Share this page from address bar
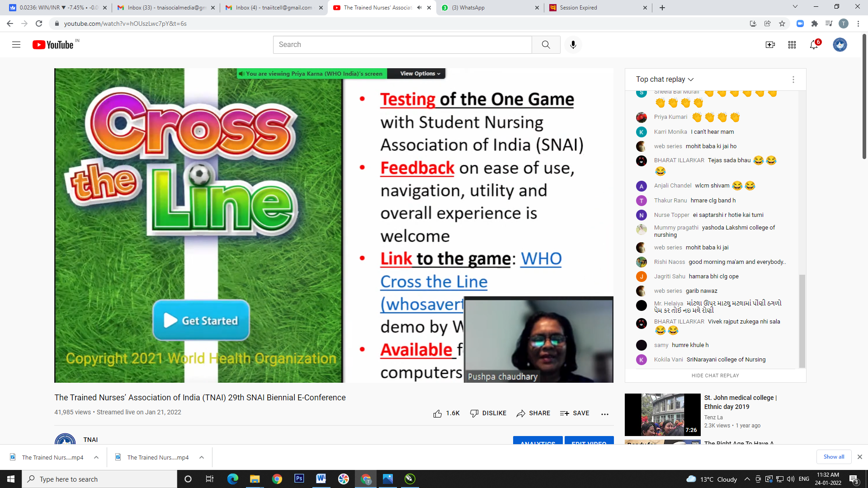This screenshot has width=868, height=488. [x=767, y=23]
